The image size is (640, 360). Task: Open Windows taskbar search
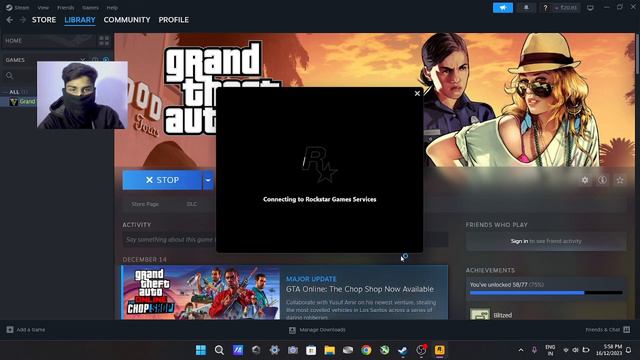219,350
